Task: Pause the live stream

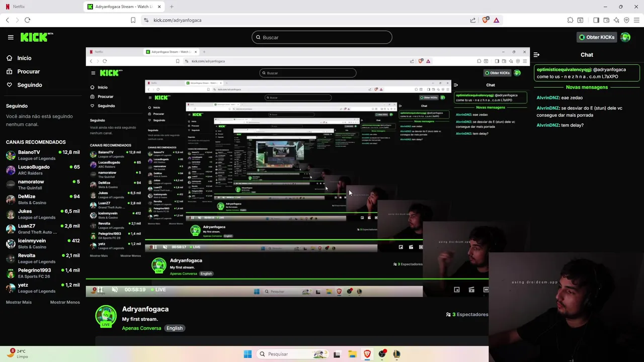Action: (x=100, y=290)
